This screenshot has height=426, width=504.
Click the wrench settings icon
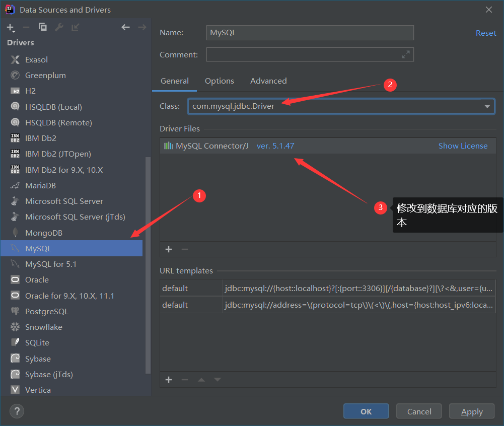click(x=59, y=27)
